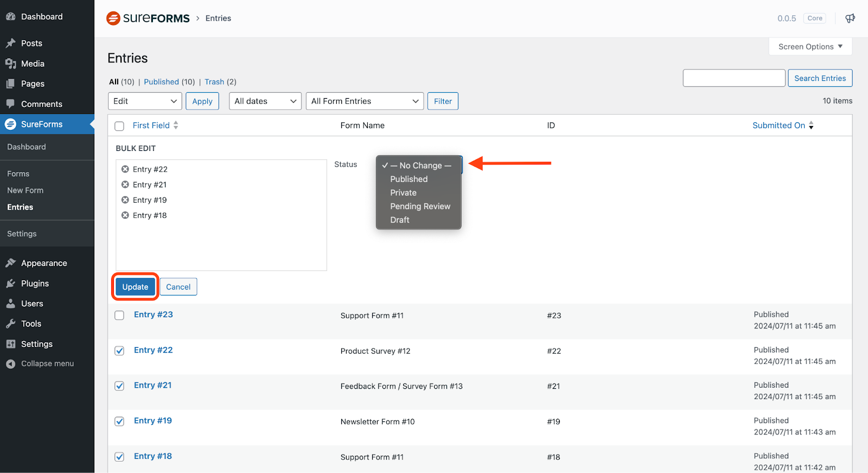Click the Appearance paintbrush icon
The width and height of the screenshot is (868, 473).
point(10,263)
